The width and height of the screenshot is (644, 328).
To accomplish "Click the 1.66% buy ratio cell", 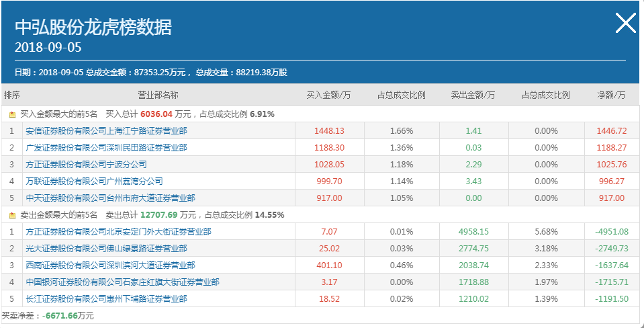I will pos(402,131).
